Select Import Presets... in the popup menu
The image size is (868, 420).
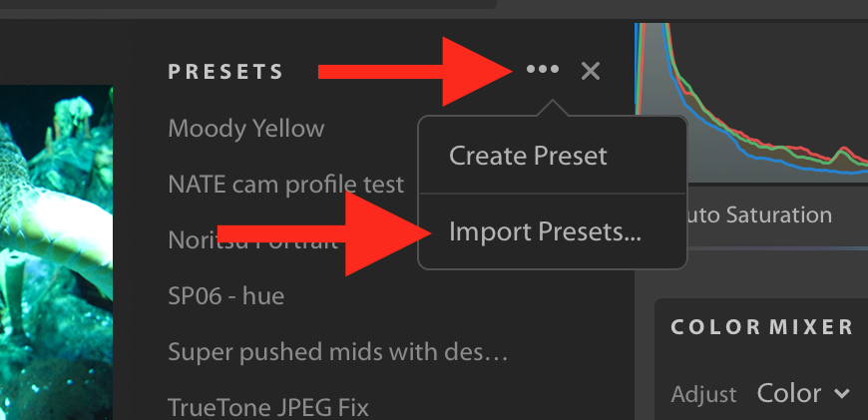[x=545, y=232]
